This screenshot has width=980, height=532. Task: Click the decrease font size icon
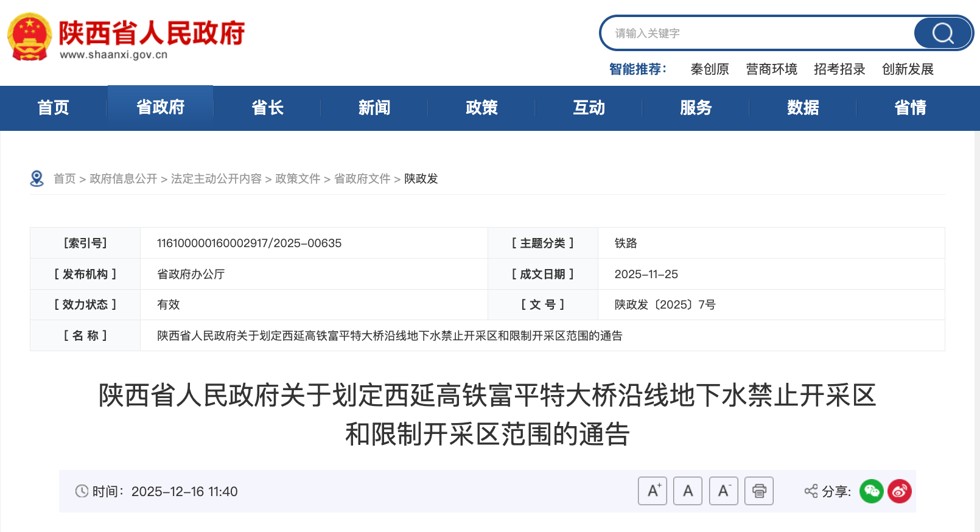tap(724, 491)
